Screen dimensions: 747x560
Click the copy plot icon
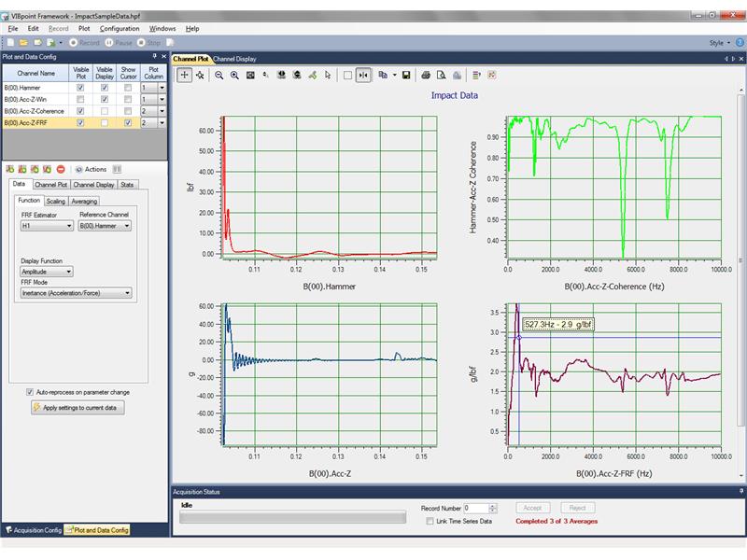point(383,75)
